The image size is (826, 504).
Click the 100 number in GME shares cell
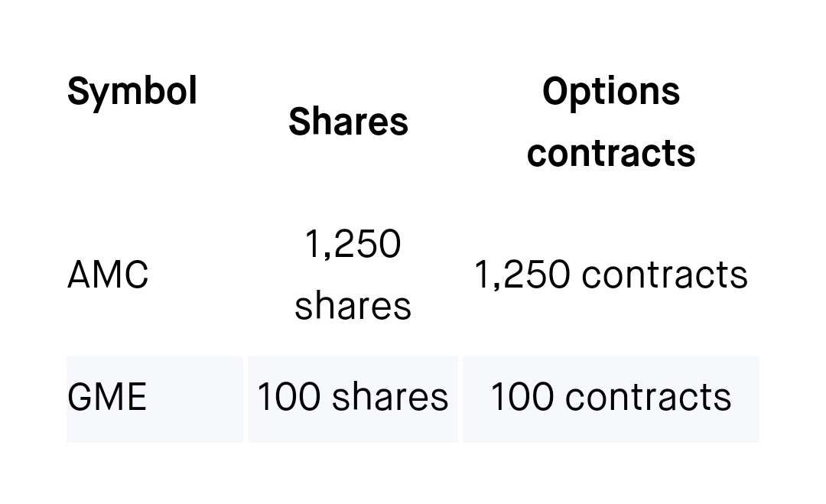288,397
